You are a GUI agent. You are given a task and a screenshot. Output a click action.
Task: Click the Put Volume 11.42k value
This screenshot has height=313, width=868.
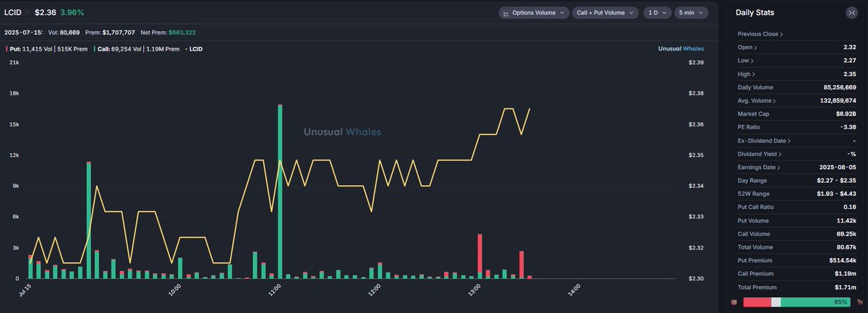click(846, 220)
